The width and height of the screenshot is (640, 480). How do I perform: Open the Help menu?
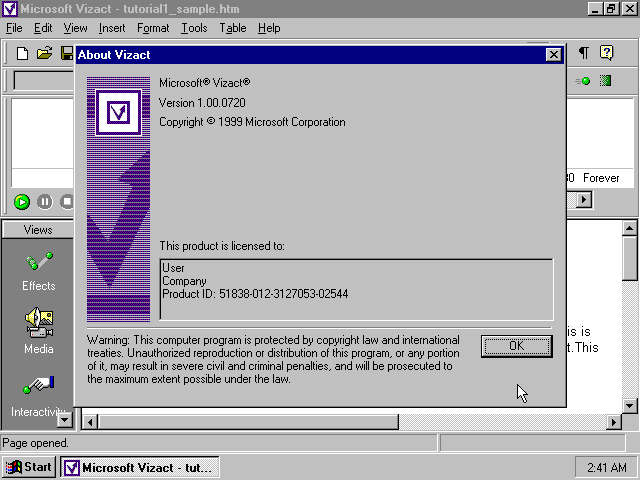[x=269, y=28]
